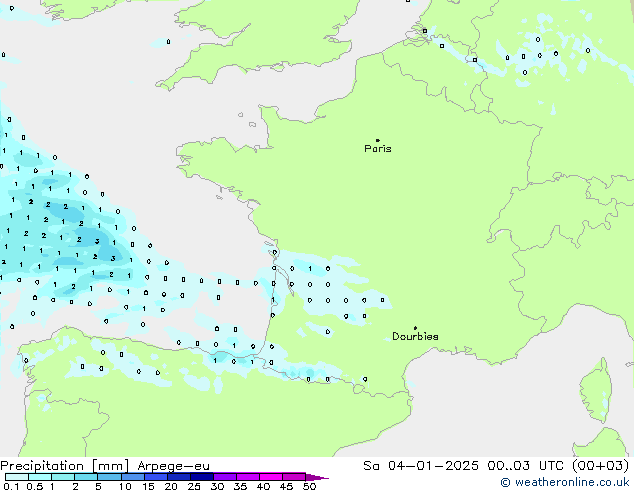The width and height of the screenshot is (634, 490).
Task: Select the 2–5 mm legend color swatch
Action: [86, 477]
